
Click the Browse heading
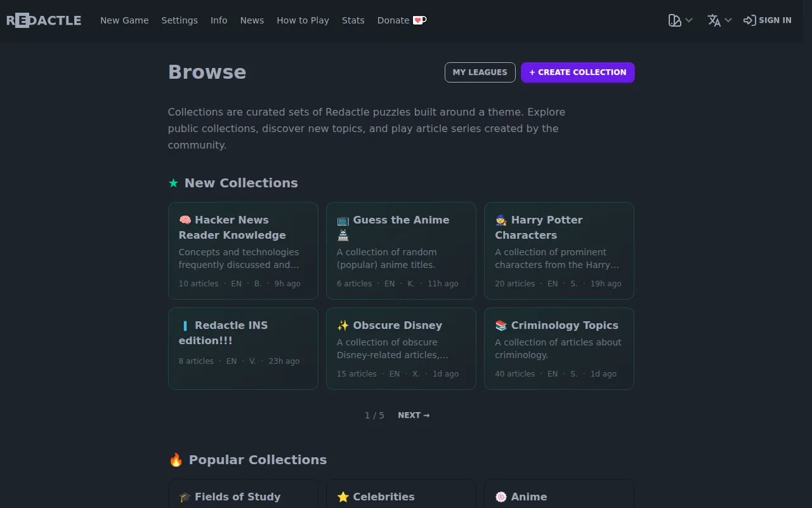pos(207,72)
